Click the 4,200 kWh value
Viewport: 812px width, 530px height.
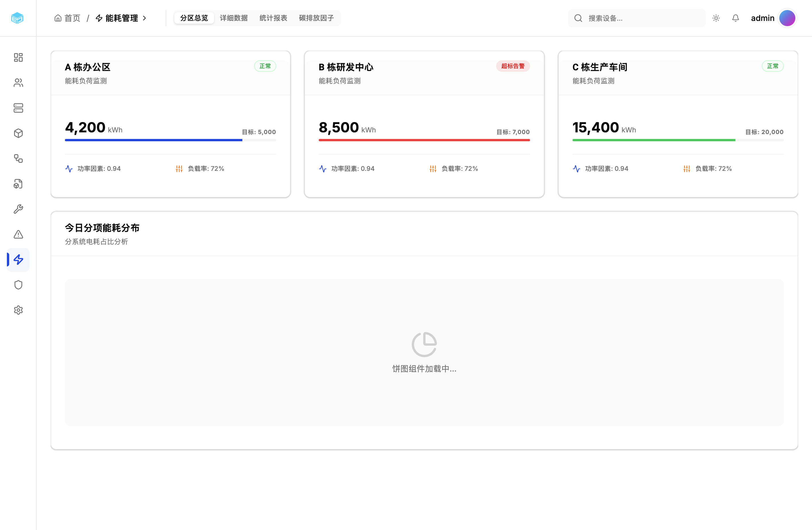pos(94,127)
